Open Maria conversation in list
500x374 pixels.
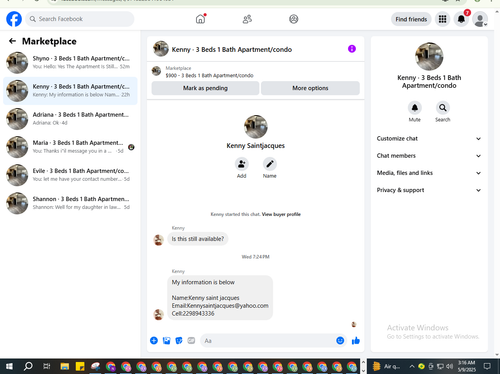(x=70, y=147)
